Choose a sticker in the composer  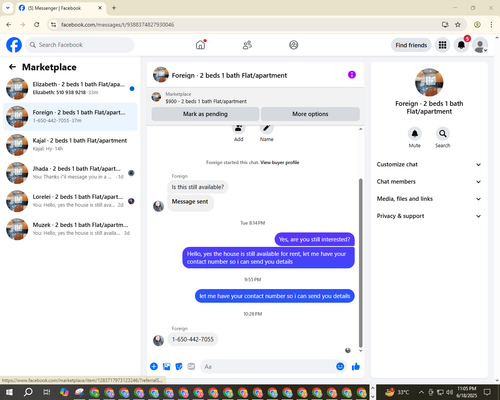[179, 367]
